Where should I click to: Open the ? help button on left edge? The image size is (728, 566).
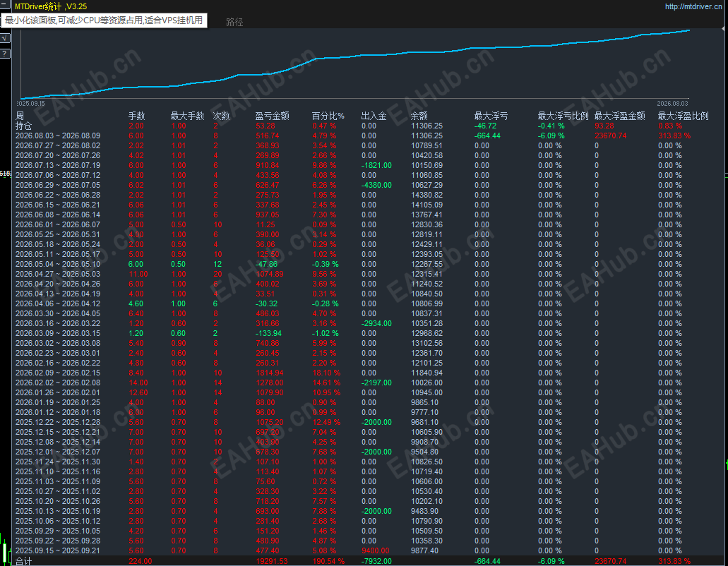(x=5, y=54)
